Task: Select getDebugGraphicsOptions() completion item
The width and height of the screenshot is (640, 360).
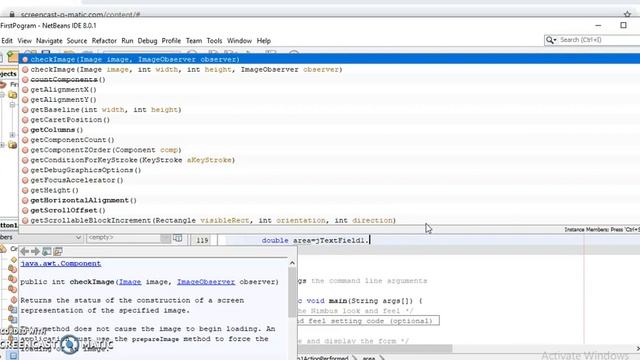Action: 329,170
